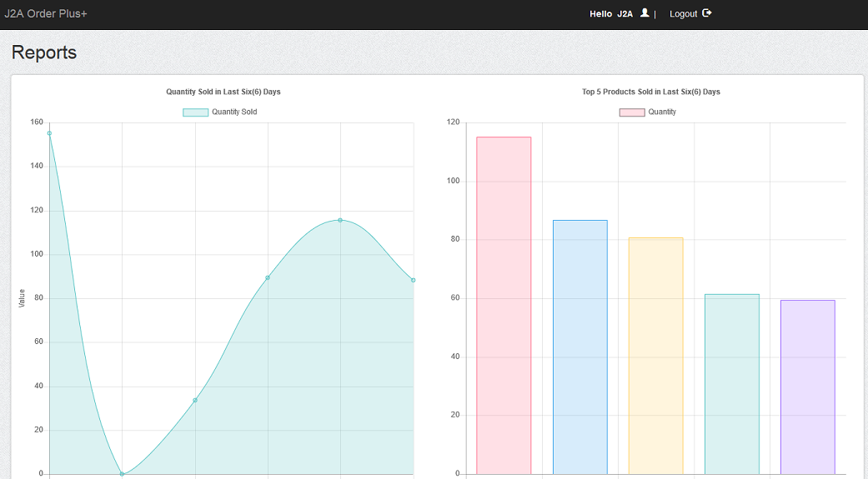868x479 pixels.
Task: Toggle the Quantity Sold legend swatch
Action: pos(195,112)
